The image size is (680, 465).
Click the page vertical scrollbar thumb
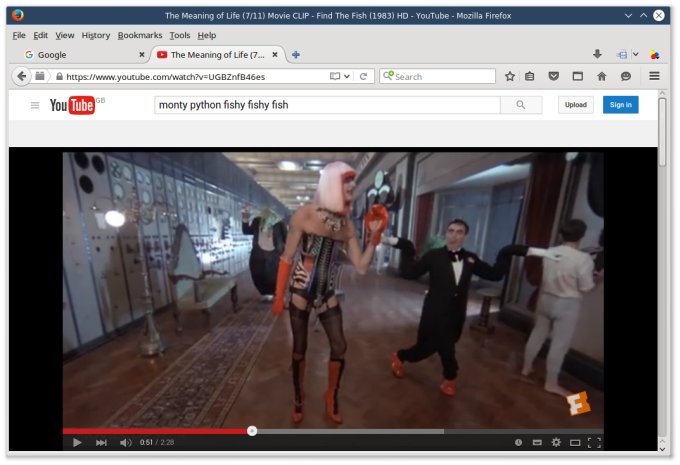point(662,132)
